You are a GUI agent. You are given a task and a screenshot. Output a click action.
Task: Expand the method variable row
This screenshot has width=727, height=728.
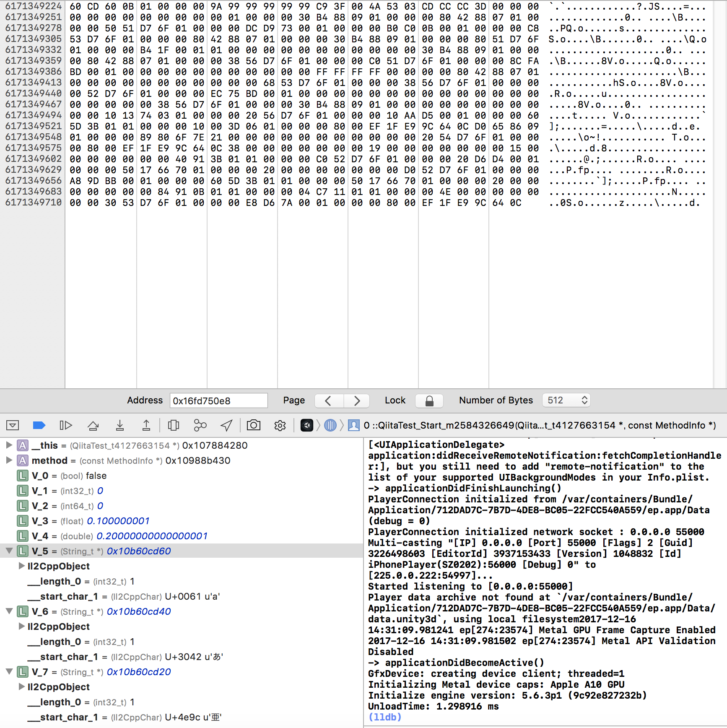coord(9,460)
